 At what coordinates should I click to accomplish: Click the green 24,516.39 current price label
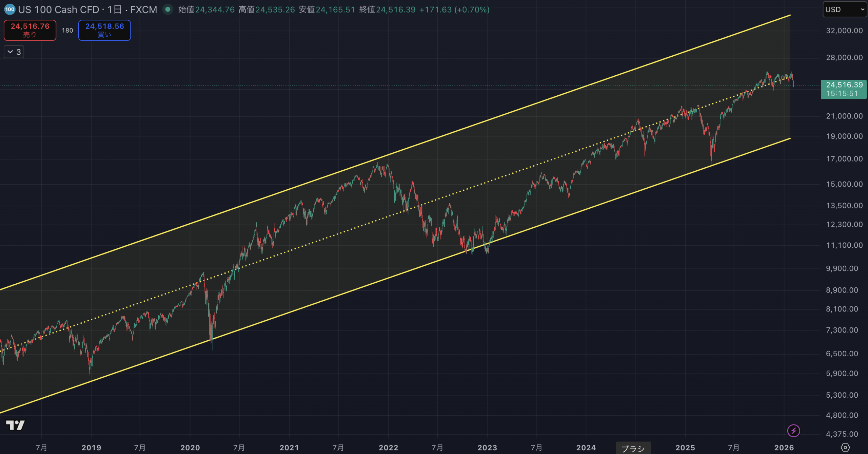click(x=844, y=89)
